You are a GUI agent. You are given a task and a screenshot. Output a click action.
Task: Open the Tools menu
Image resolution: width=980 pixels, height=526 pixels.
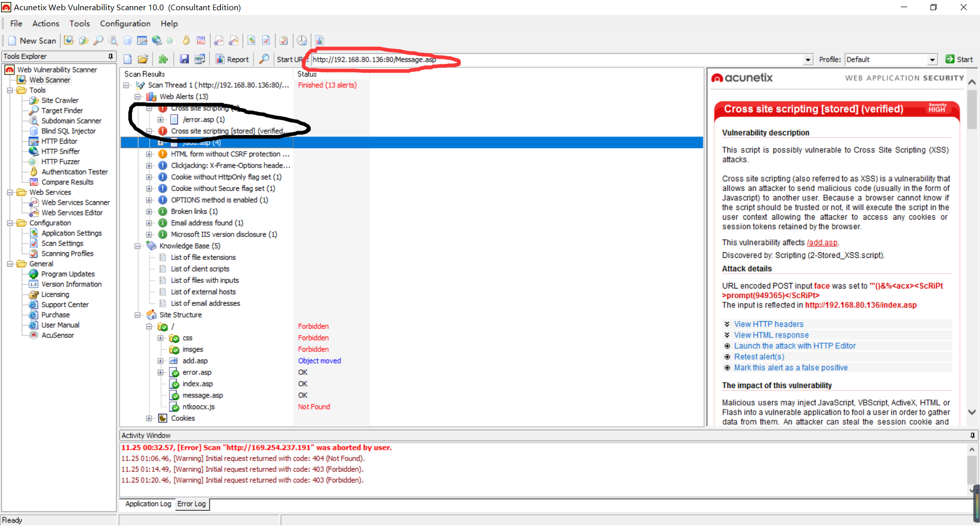tap(80, 23)
